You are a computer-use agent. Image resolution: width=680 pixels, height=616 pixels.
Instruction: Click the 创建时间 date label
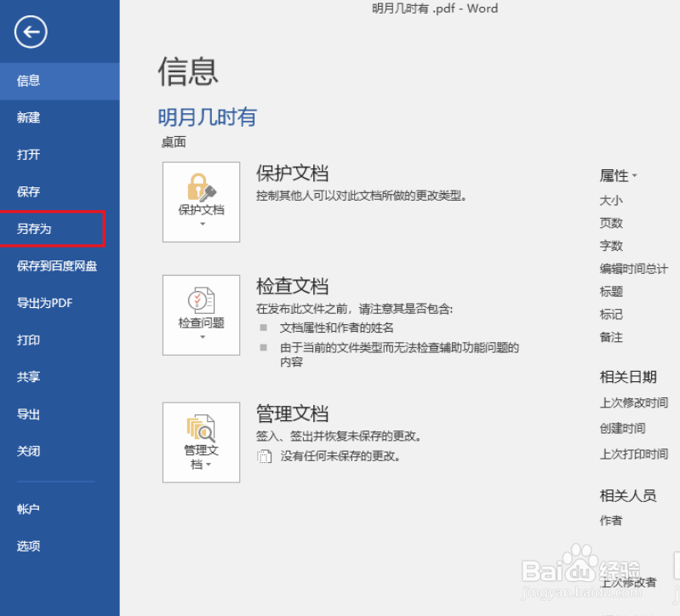click(x=622, y=428)
